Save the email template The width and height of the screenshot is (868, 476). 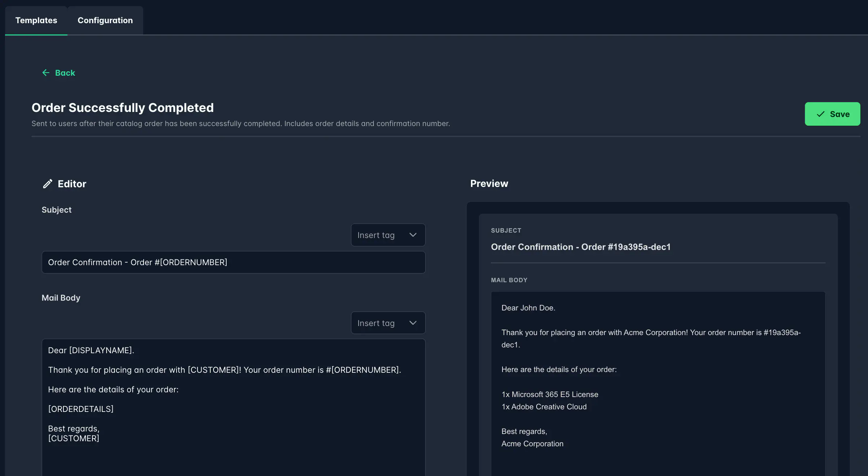click(832, 114)
